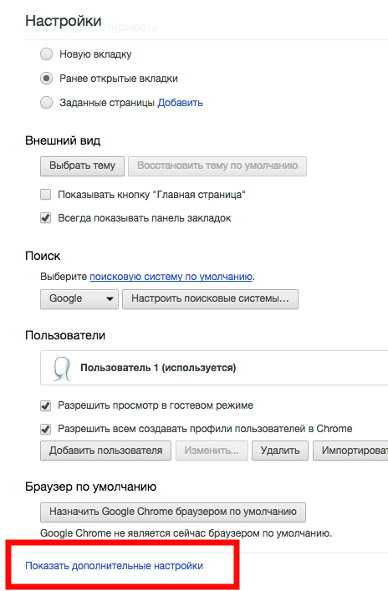Uncheck Разрешить просмотр в гостевом режиме
The height and width of the screenshot is (591, 388).
[46, 406]
